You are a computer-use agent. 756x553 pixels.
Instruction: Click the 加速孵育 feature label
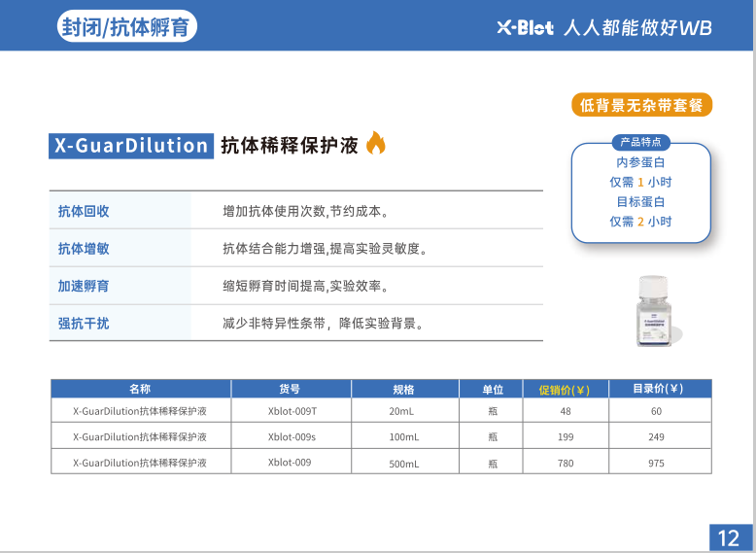point(84,286)
